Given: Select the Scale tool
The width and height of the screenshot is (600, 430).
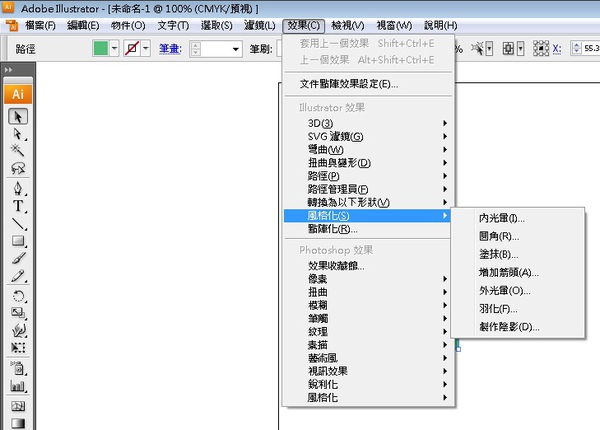Looking at the screenshot, I should coord(18,313).
